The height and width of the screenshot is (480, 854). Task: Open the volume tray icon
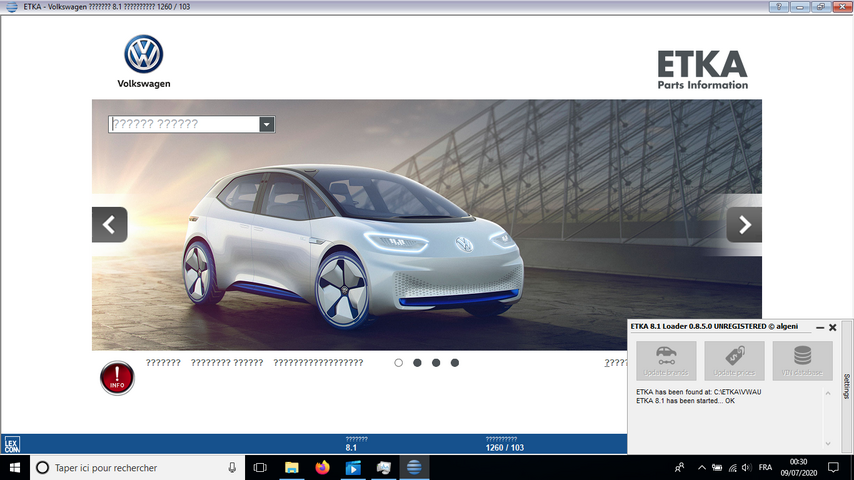point(746,467)
